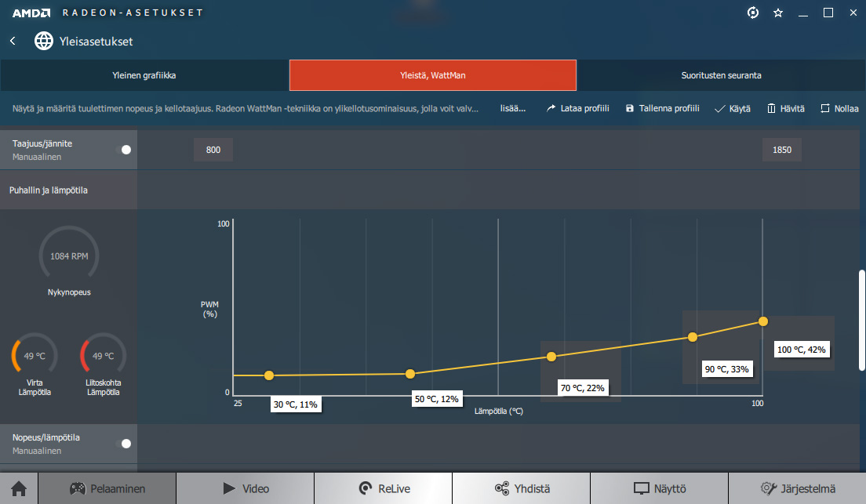Click the vertical scrollbar thumb
The width and height of the screenshot is (866, 504).
pos(861,320)
